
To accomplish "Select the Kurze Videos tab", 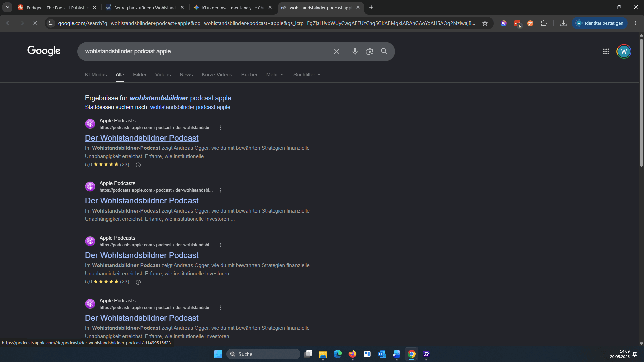I will 217,75.
